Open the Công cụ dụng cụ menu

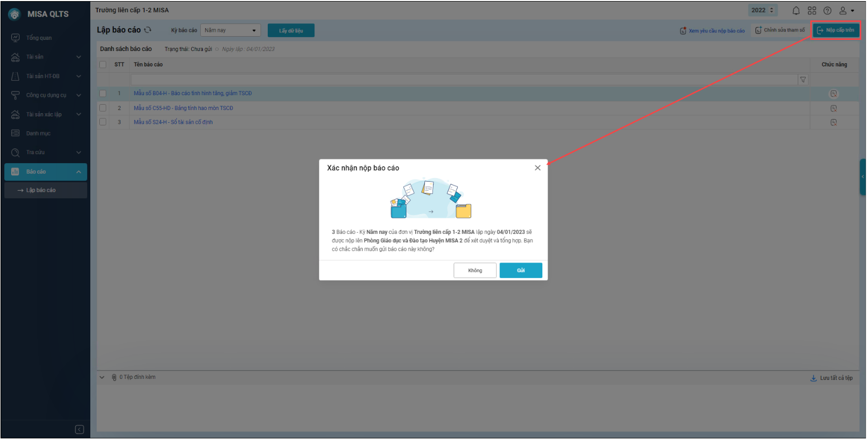click(45, 95)
